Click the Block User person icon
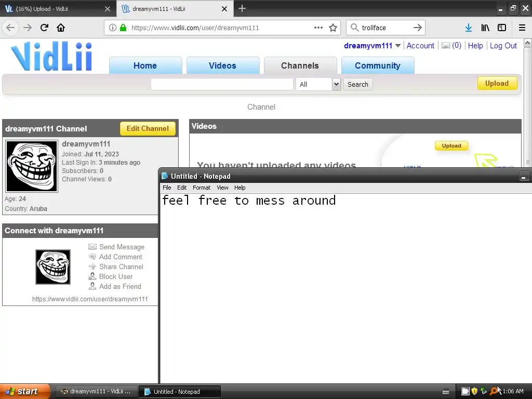 [x=92, y=276]
